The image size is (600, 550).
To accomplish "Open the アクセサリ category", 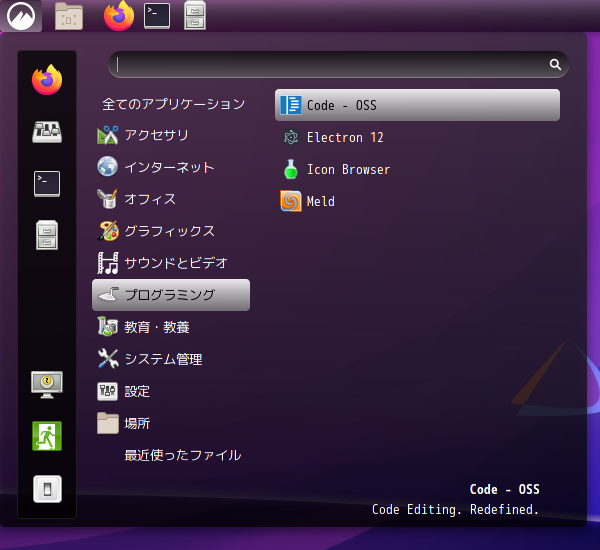I will click(x=171, y=135).
